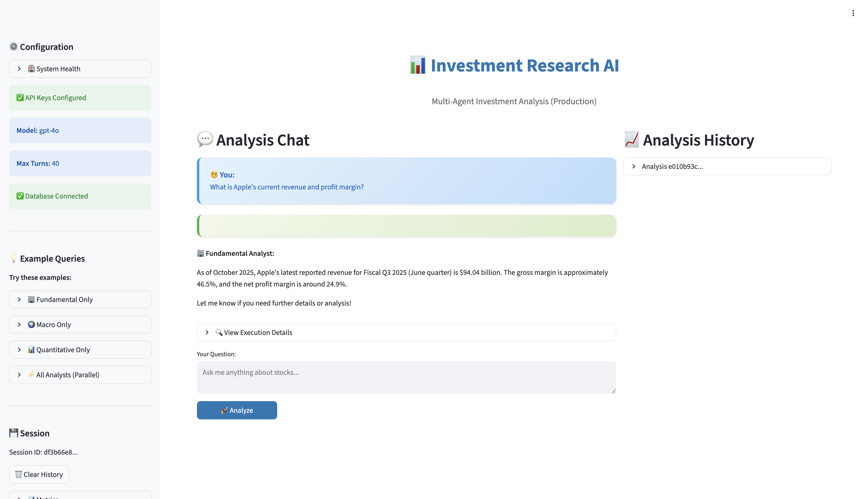Click the lightbulb icon by Example Queries
Image resolution: width=868 pixels, height=499 pixels.
point(13,258)
